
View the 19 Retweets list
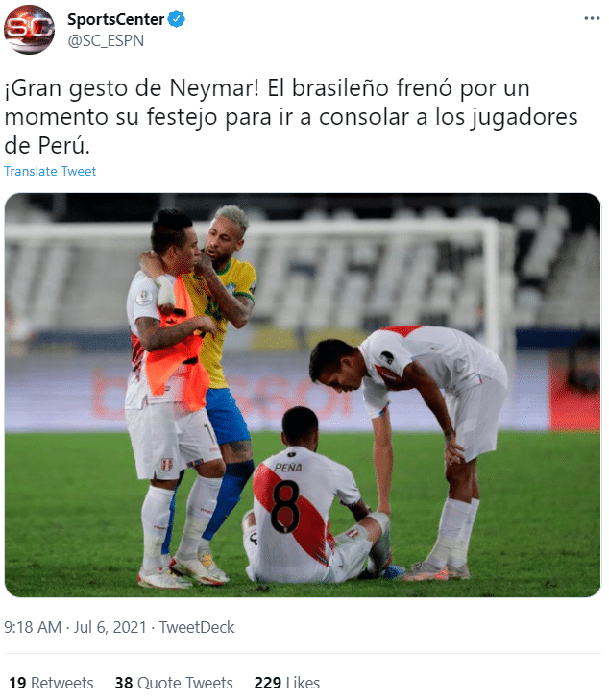pos(51,683)
